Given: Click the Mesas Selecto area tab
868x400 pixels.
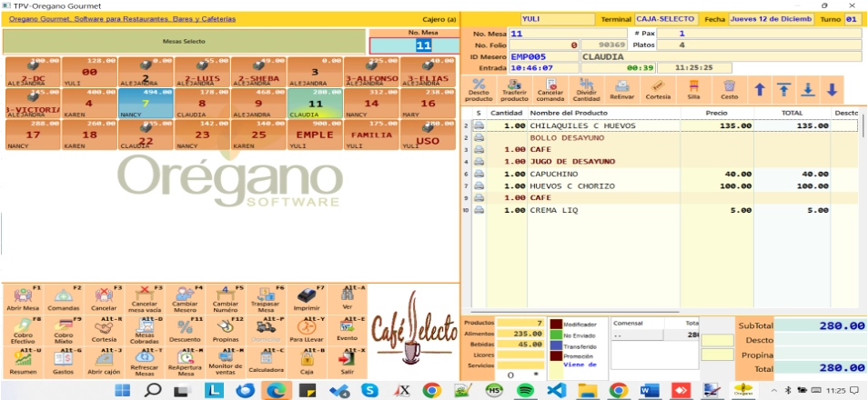Looking at the screenshot, I should [184, 42].
